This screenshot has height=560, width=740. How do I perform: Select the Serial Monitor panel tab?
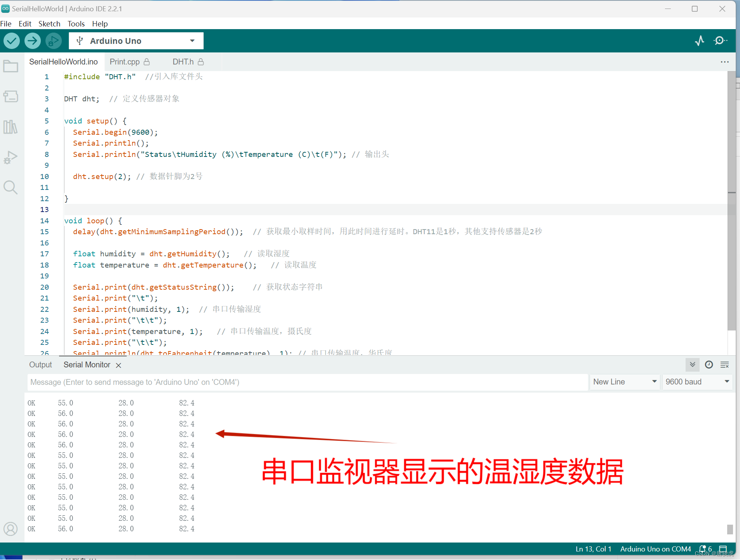point(87,365)
